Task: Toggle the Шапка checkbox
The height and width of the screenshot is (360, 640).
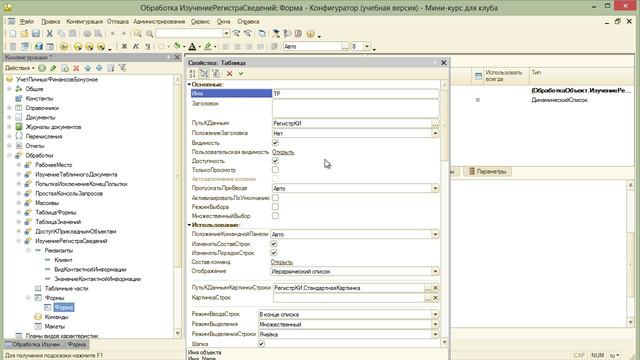Action: pyautogui.click(x=261, y=344)
